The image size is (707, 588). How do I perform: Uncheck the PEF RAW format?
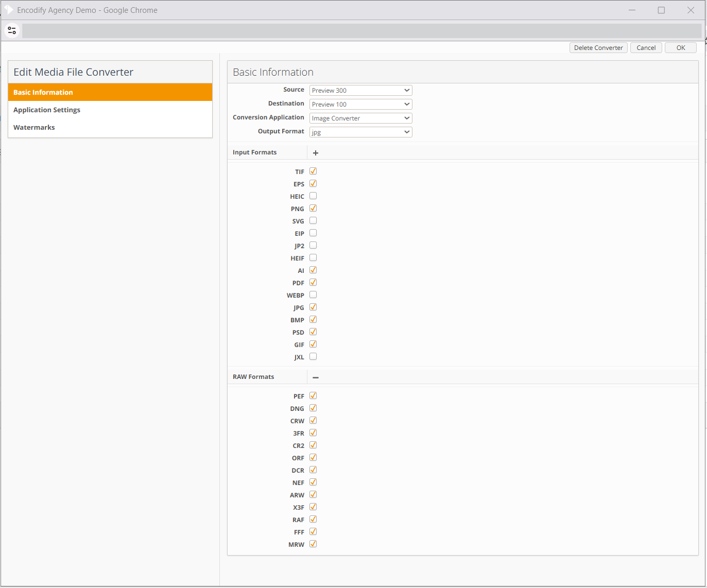point(313,395)
